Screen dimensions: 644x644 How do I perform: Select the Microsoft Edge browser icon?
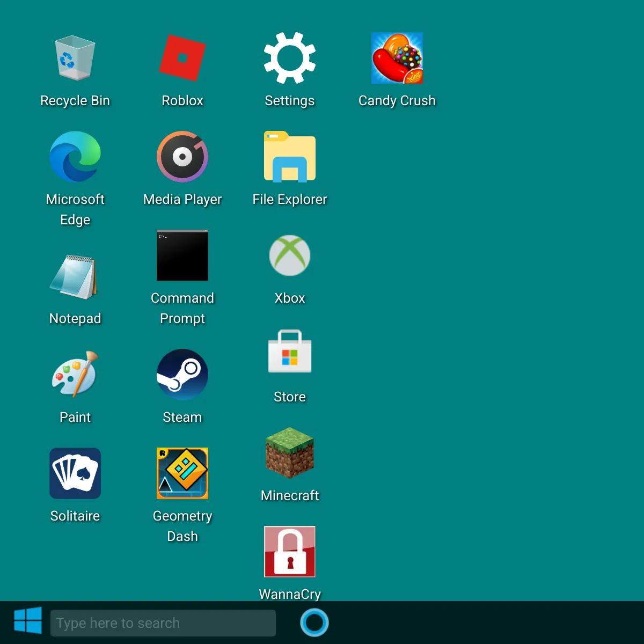(x=75, y=157)
